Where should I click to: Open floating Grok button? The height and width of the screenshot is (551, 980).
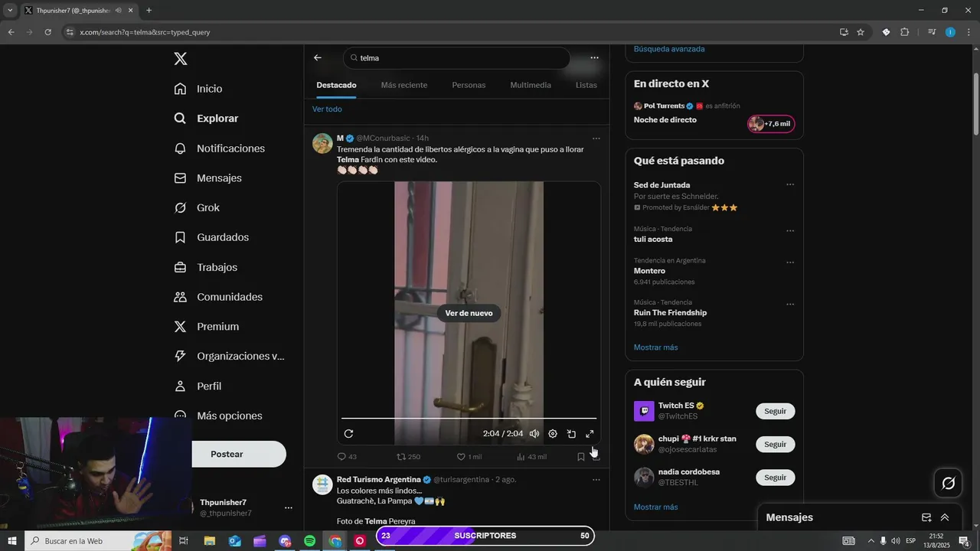coord(948,483)
